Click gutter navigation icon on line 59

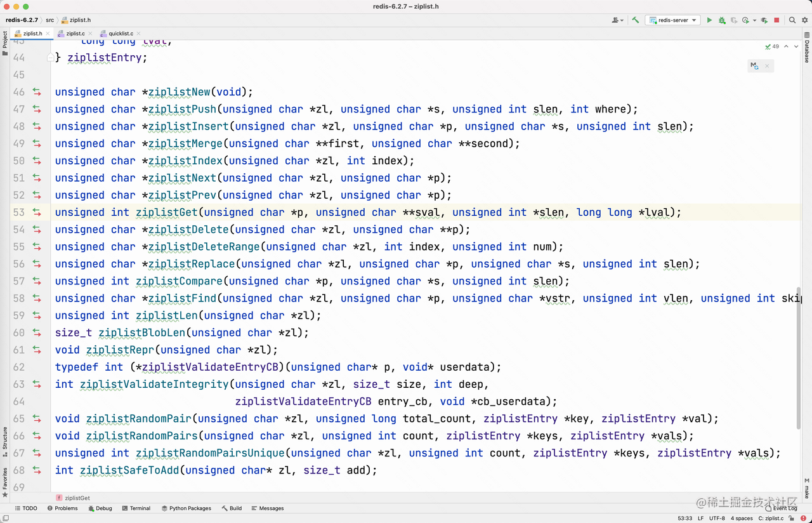tap(37, 315)
